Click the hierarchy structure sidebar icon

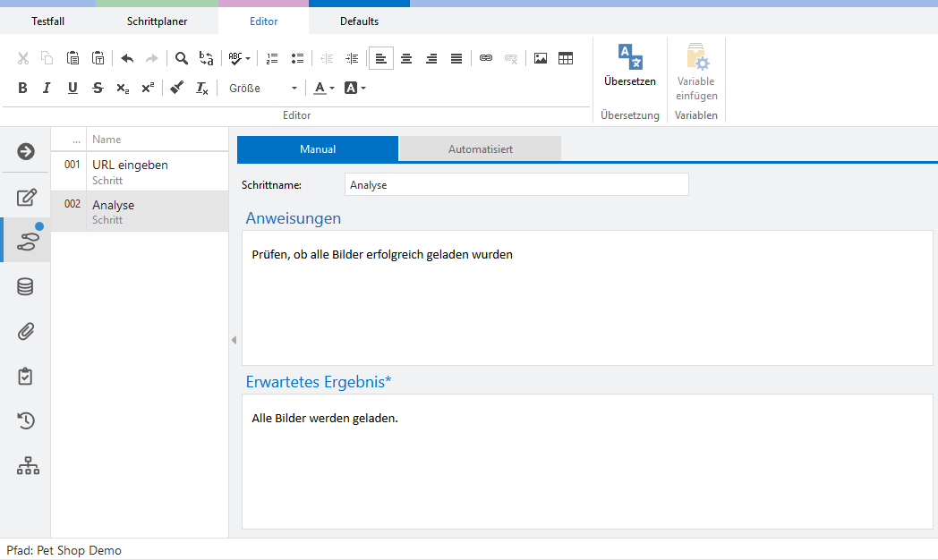click(x=28, y=466)
